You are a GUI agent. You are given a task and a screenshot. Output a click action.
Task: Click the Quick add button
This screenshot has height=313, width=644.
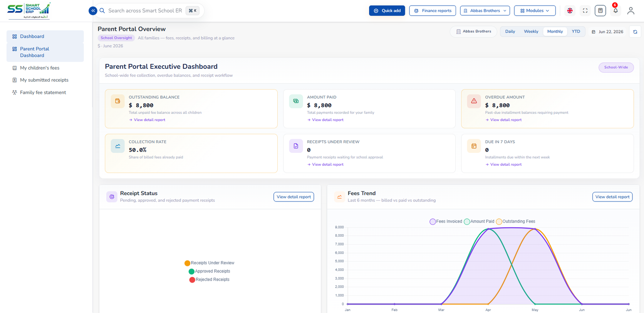[387, 11]
